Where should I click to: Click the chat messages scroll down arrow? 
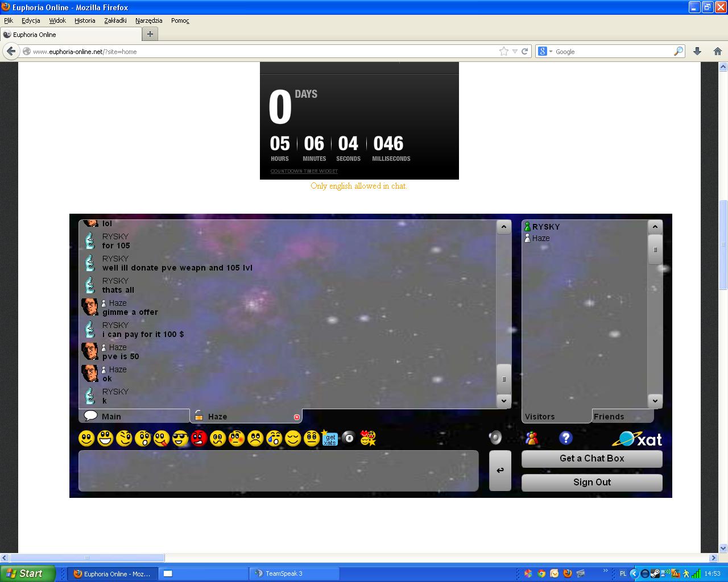tap(504, 401)
